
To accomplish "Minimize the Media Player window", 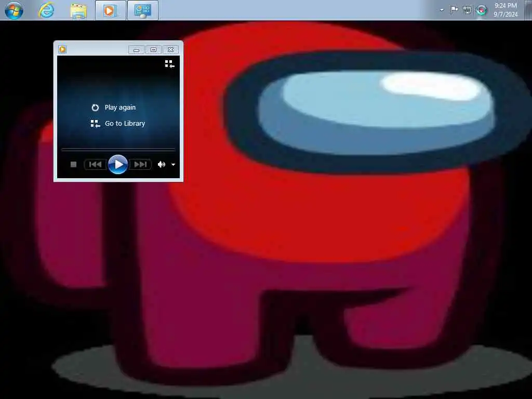I will click(137, 50).
